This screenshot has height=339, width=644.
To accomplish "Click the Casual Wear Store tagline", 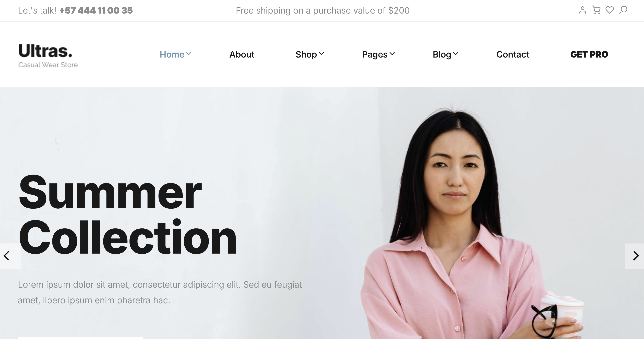I will click(x=48, y=65).
